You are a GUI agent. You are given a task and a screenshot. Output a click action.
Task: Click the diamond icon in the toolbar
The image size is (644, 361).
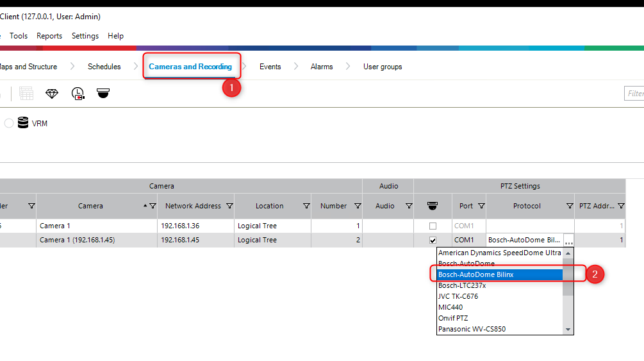click(52, 94)
